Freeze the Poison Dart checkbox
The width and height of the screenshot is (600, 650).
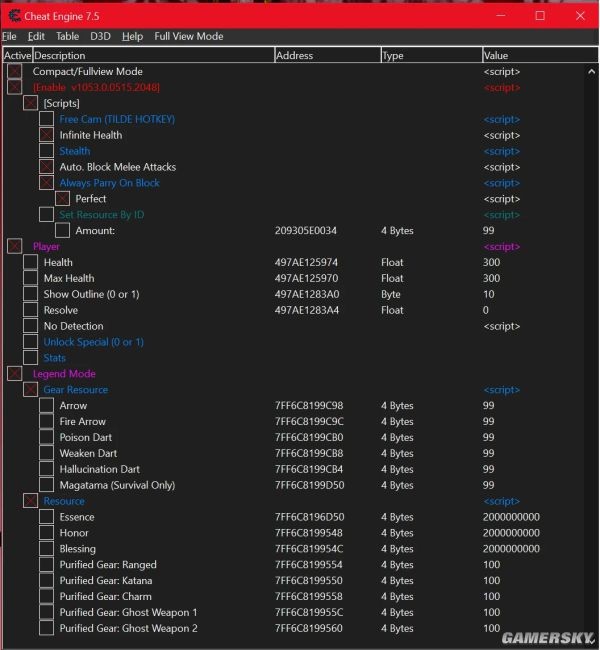(46, 437)
